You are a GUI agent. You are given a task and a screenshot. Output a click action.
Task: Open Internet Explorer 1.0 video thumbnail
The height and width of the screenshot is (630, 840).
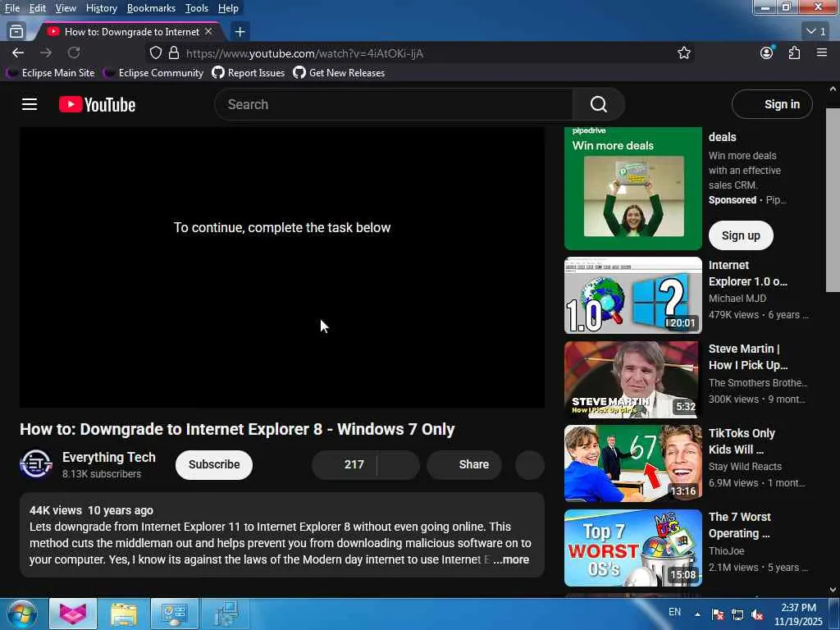coord(632,295)
